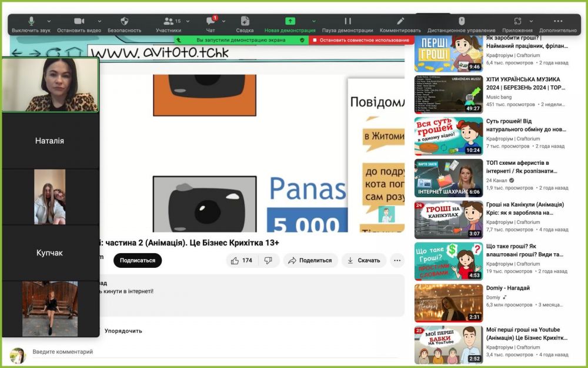The image size is (588, 368).
Task: Click the Подписаться subscribe button
Action: click(138, 260)
